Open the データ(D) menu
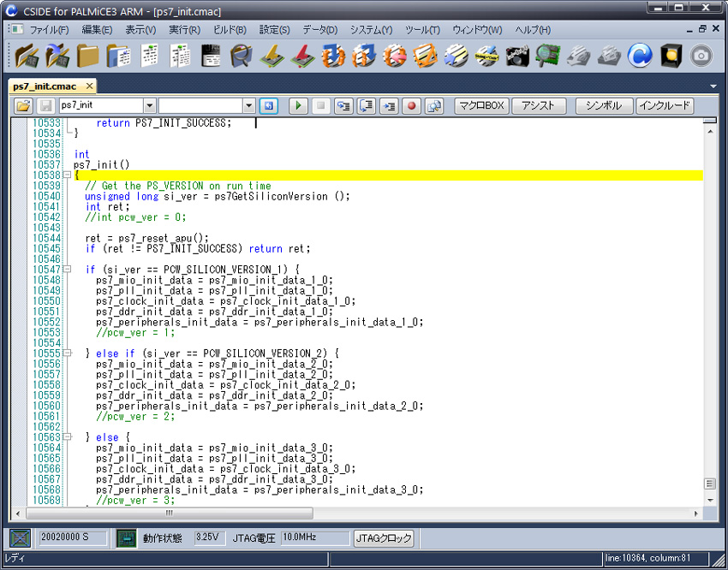Screen dimensions: 728x570 click(x=320, y=30)
